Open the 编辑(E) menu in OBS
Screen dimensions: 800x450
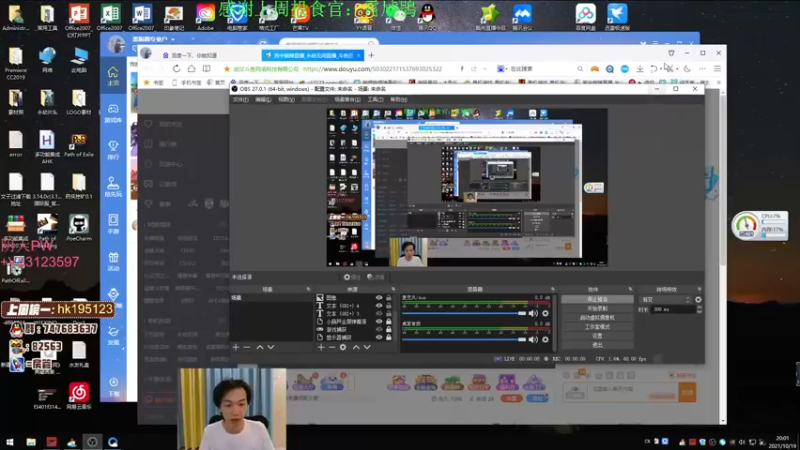(x=263, y=99)
